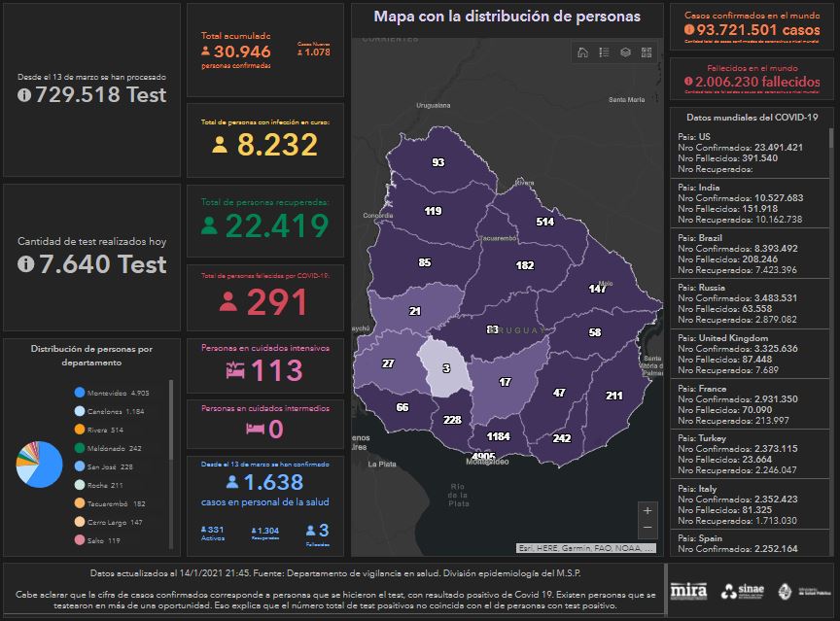Screen dimensions: 840x621
Task: Expand the Esri map attribution text
Action: (586, 548)
